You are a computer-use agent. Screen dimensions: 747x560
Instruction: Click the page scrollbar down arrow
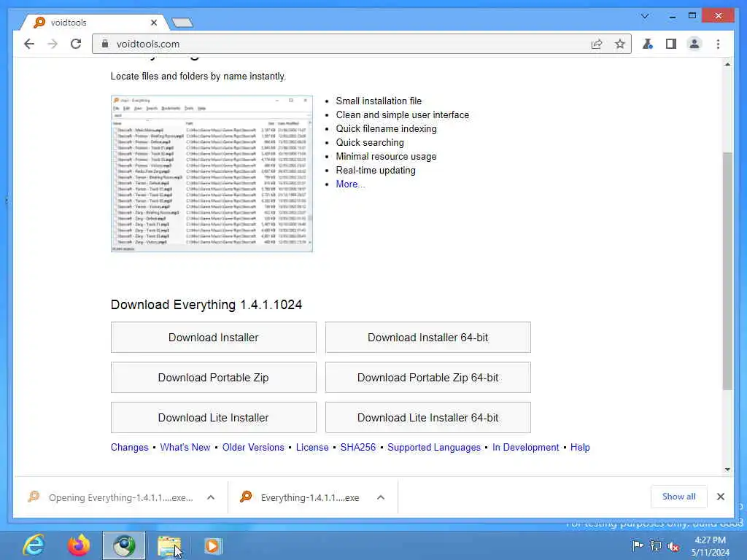727,469
